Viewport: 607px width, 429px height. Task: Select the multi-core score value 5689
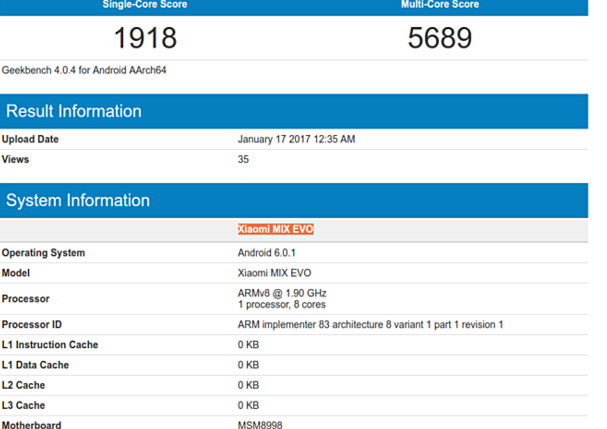[440, 38]
